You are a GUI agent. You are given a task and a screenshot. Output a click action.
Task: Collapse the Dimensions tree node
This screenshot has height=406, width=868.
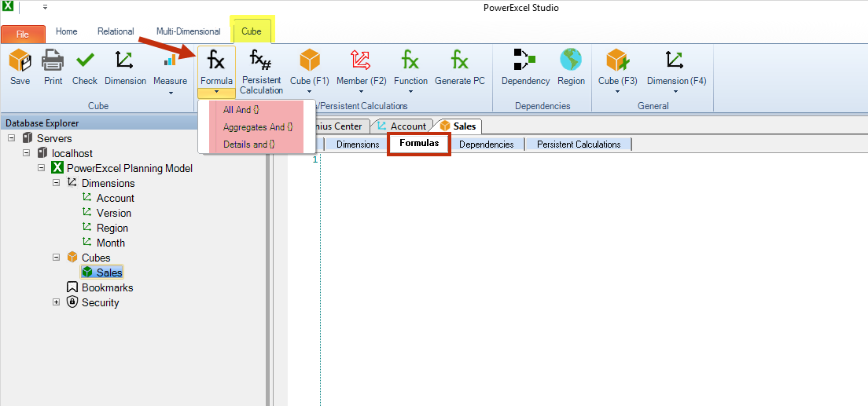[x=56, y=182]
